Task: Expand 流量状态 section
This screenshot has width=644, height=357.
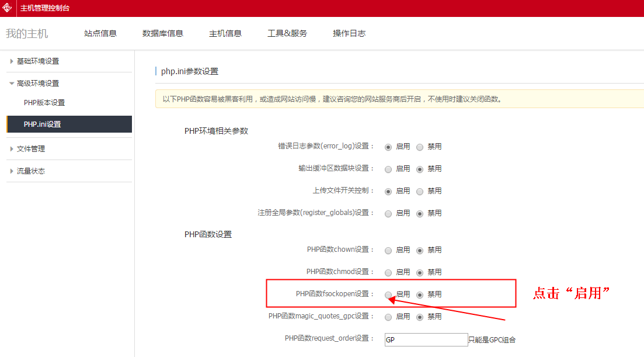Action: tap(30, 171)
